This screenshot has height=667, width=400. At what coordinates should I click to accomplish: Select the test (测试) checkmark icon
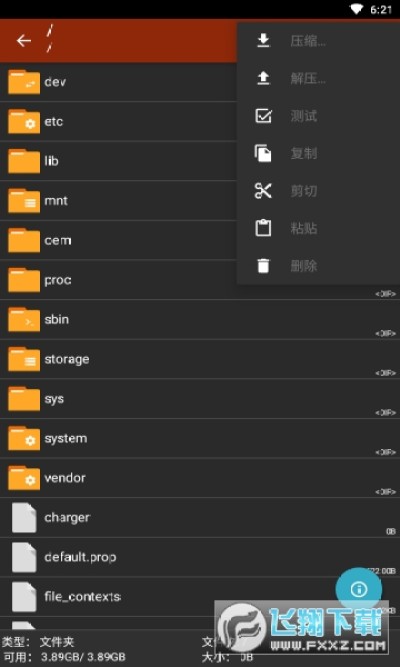pyautogui.click(x=263, y=116)
